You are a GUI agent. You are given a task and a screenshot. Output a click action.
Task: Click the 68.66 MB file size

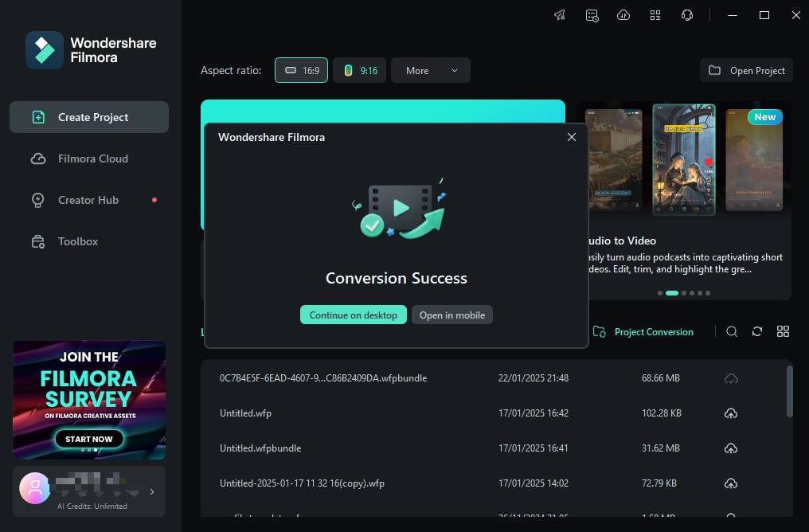(x=661, y=378)
